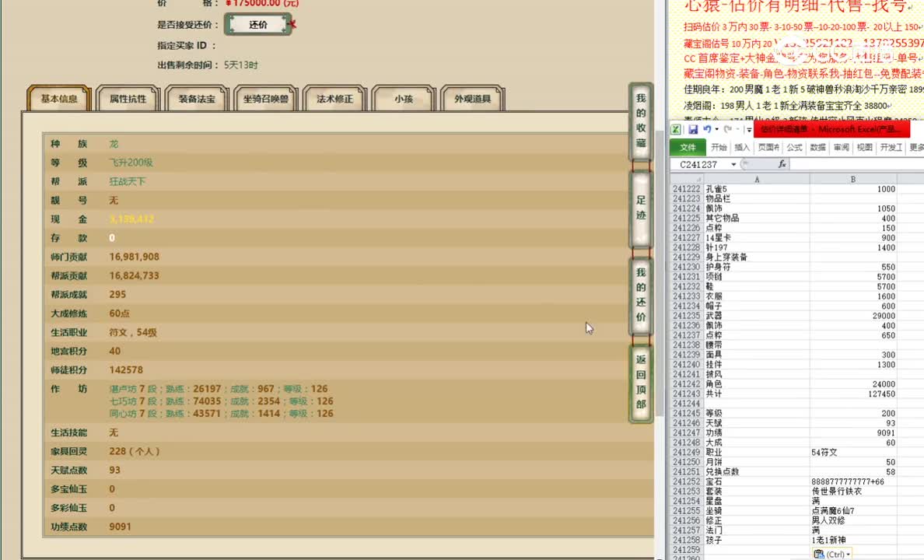The width and height of the screenshot is (924, 560).
Task: Click the 现金 yellow amount value
Action: (132, 219)
